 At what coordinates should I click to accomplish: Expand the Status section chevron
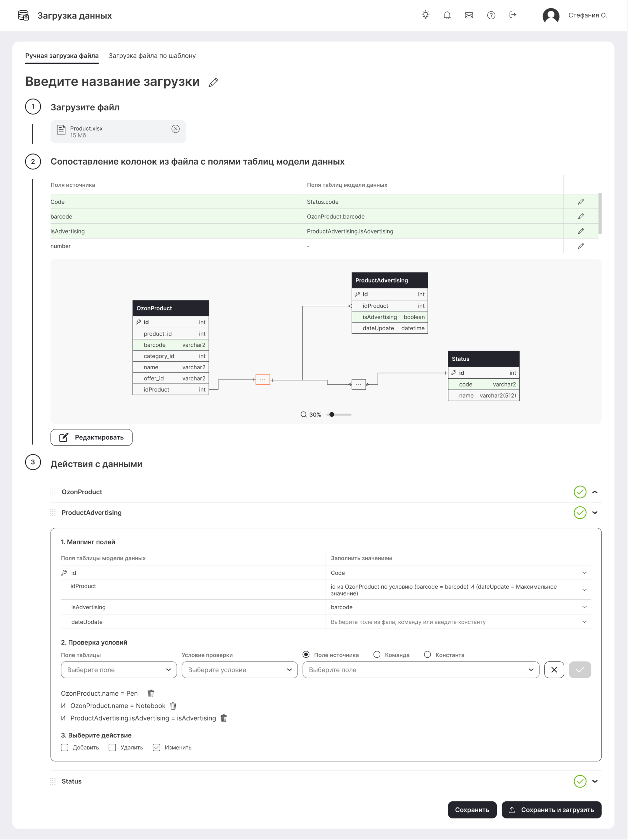pyautogui.click(x=595, y=781)
